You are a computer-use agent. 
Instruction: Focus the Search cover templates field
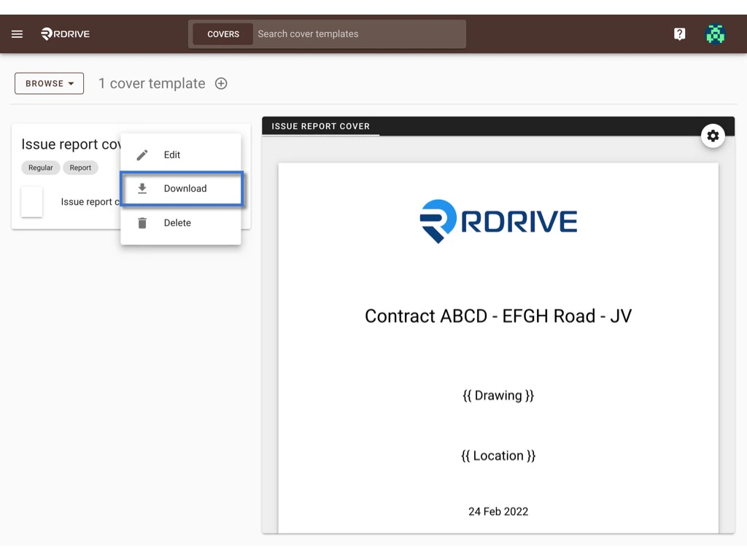click(360, 34)
